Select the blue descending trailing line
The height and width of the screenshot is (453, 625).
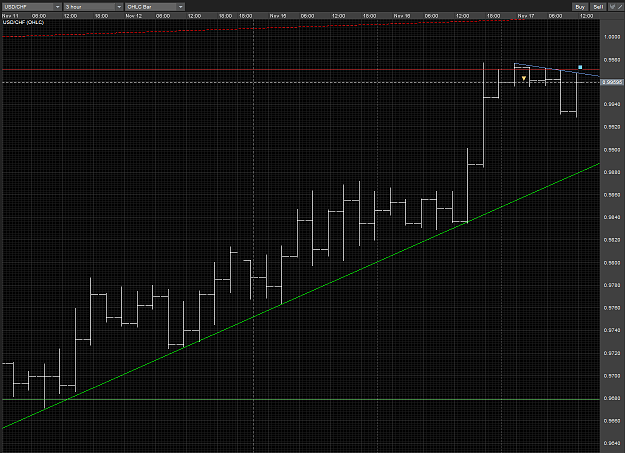[x=557, y=69]
